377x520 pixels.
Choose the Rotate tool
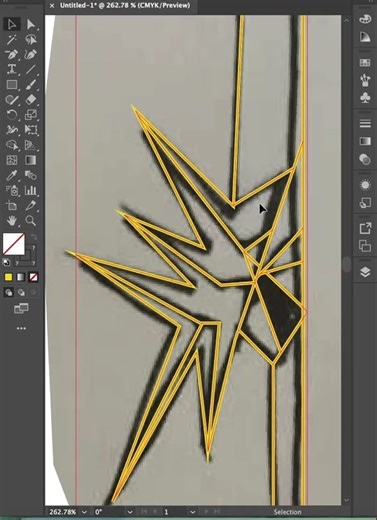pyautogui.click(x=12, y=115)
